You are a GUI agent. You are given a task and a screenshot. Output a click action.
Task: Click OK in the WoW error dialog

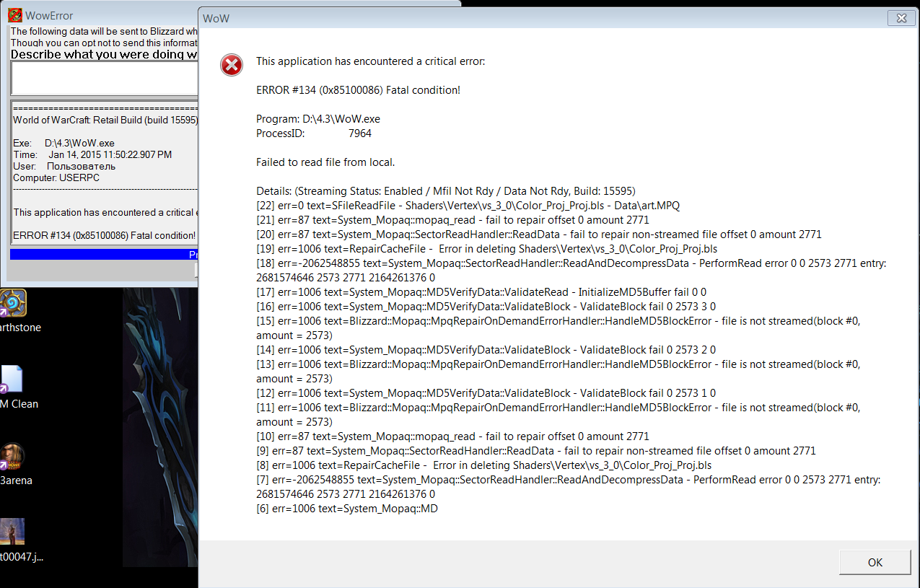coord(875,563)
